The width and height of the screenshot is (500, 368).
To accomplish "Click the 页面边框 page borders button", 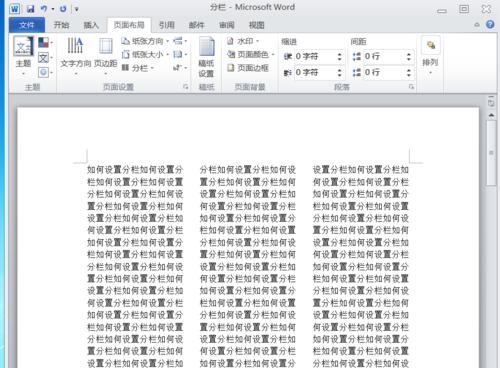I will 248,68.
